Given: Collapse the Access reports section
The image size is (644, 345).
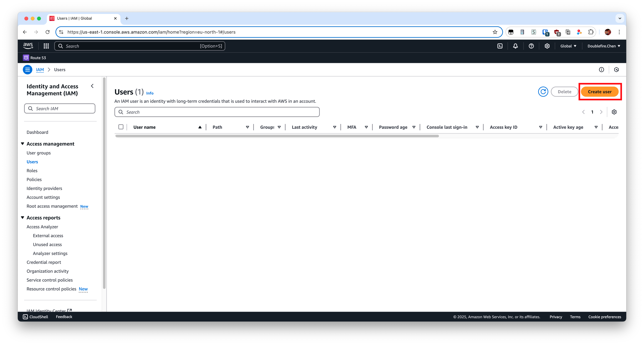Looking at the screenshot, I should tap(23, 218).
